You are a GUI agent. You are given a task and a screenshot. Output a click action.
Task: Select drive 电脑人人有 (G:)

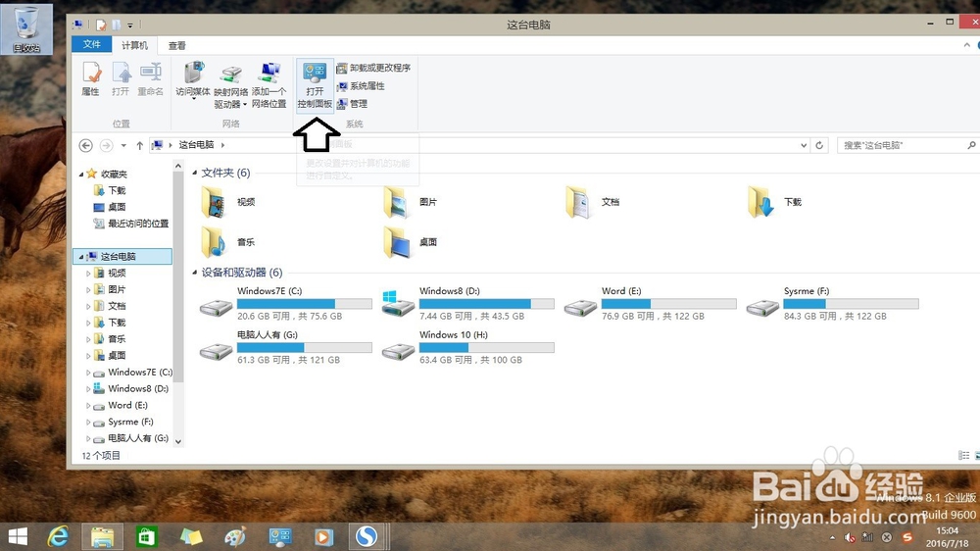point(285,347)
